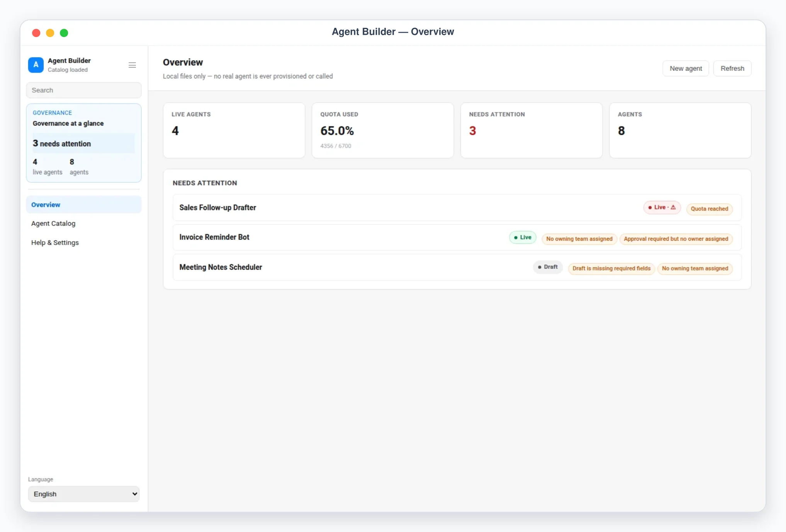786x532 pixels.
Task: Select Overview in the sidebar navigation
Action: pos(84,205)
